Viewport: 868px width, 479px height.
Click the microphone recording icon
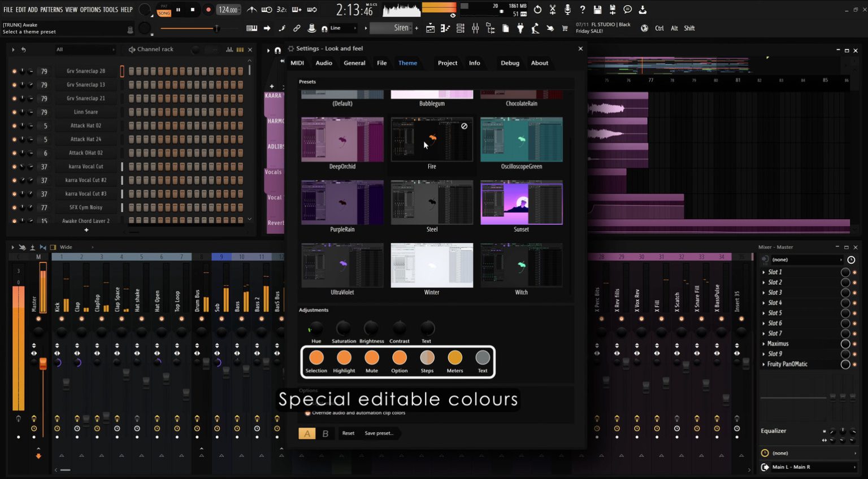click(567, 10)
